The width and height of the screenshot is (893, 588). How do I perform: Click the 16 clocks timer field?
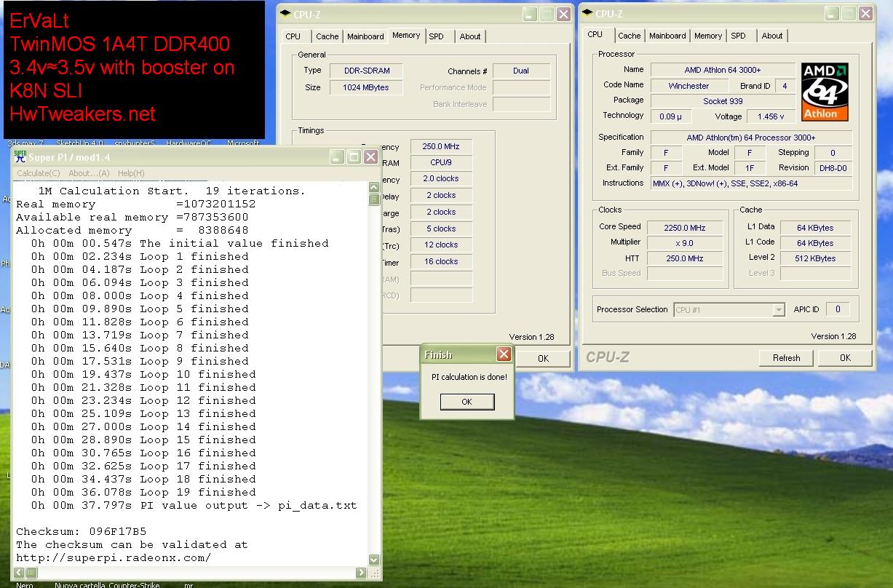441,262
